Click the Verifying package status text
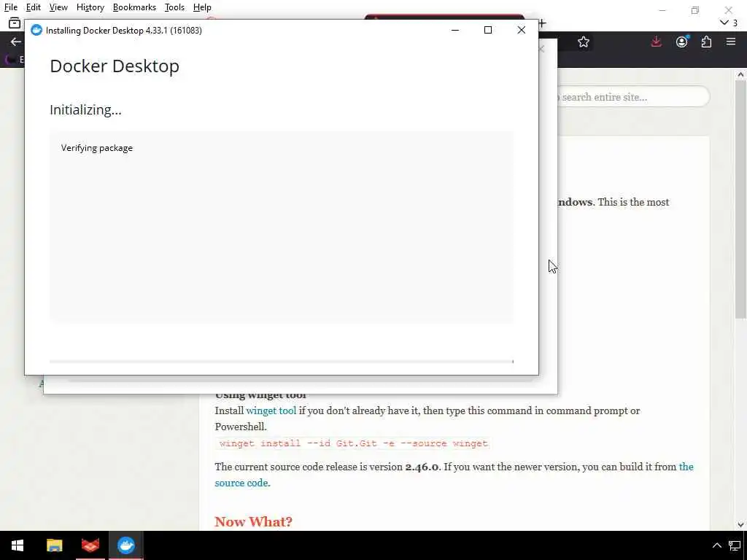The width and height of the screenshot is (747, 560). click(97, 148)
